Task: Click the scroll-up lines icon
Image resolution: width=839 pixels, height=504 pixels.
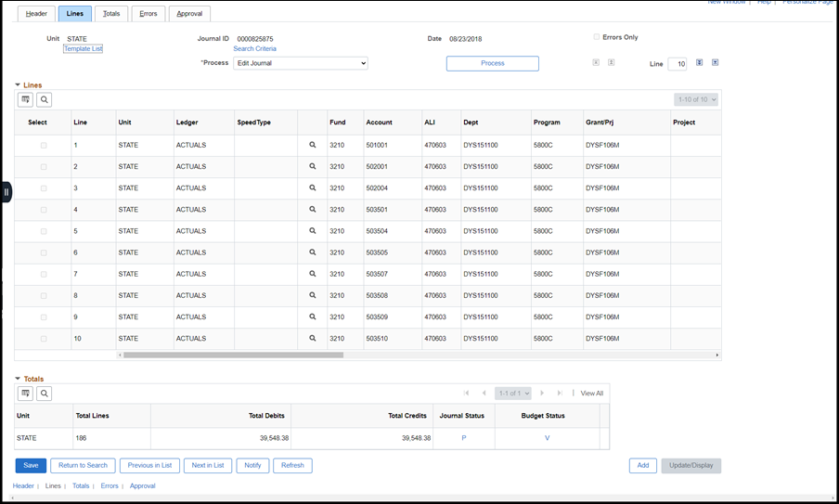Action: [x=611, y=62]
